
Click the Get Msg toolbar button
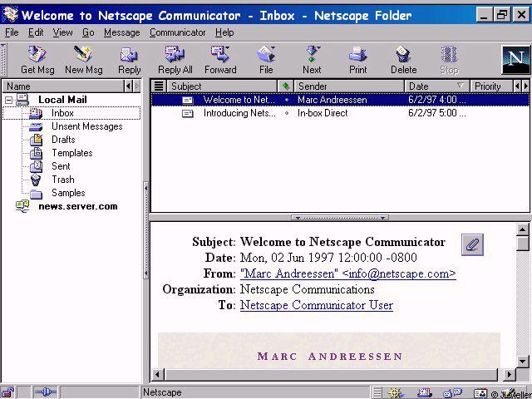(37, 60)
